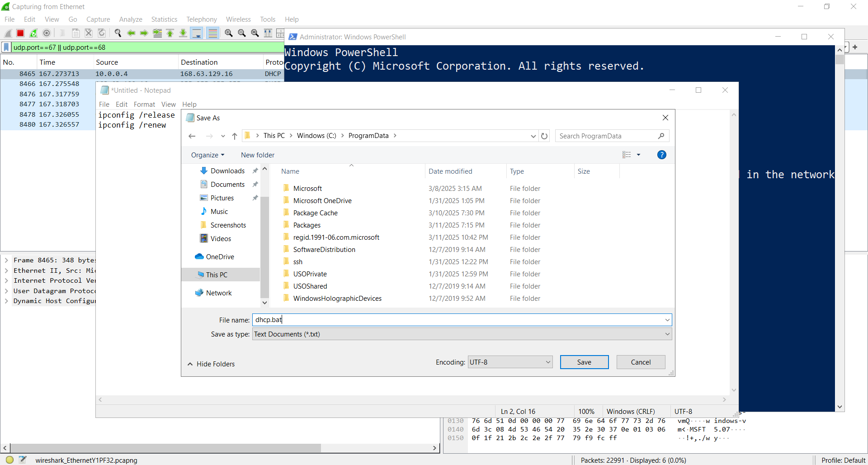Open the change view options dropdown

[639, 155]
